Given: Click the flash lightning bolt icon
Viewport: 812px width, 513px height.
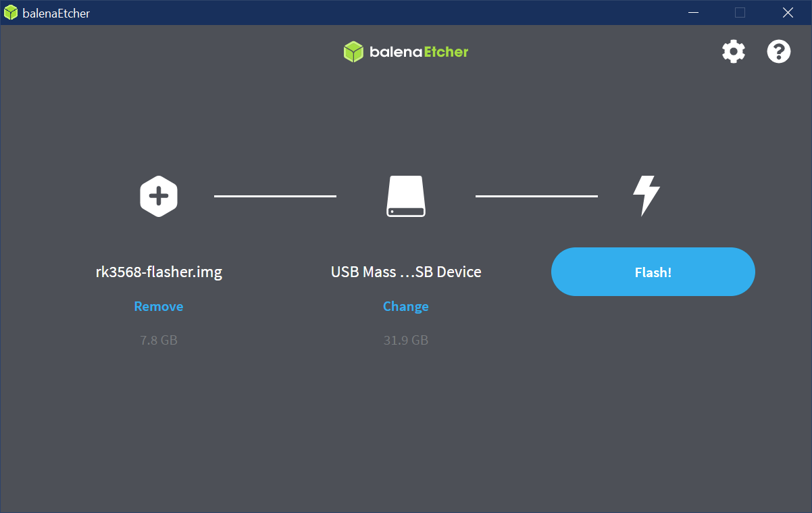Looking at the screenshot, I should (x=645, y=196).
